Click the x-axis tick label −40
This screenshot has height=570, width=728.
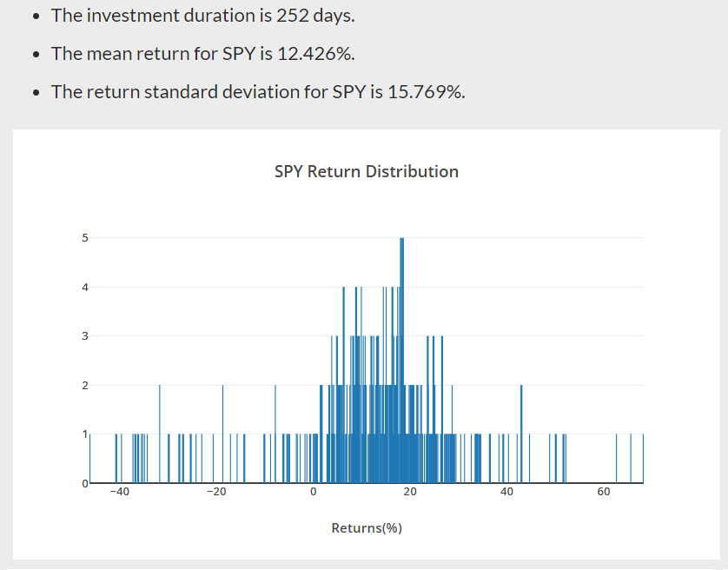click(119, 492)
